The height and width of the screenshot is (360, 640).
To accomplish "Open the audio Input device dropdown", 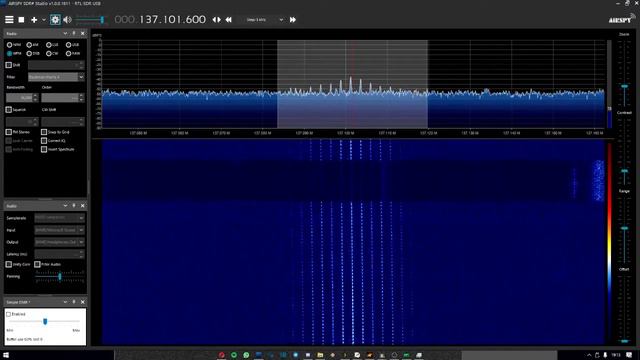I will [x=60, y=230].
